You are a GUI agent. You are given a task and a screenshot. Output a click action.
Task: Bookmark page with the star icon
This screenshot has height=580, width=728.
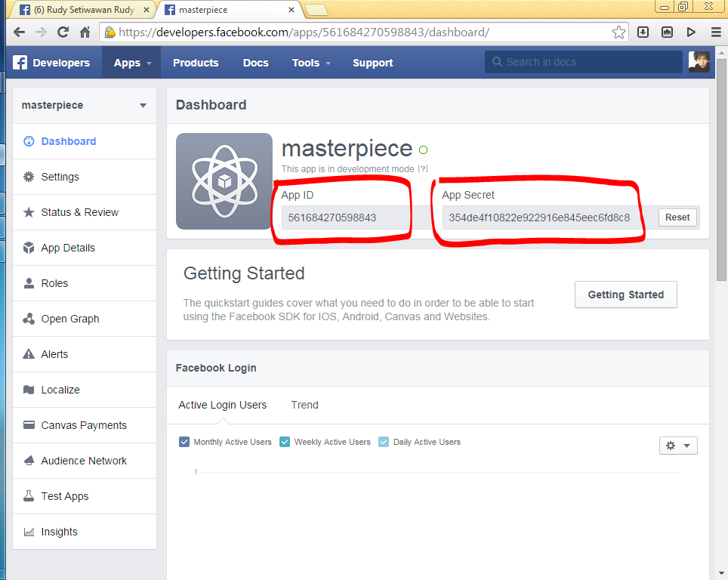point(618,32)
